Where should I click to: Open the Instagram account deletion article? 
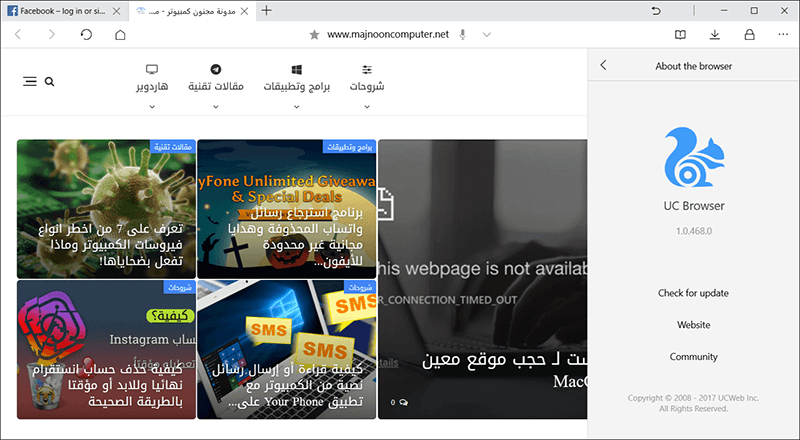(106, 349)
